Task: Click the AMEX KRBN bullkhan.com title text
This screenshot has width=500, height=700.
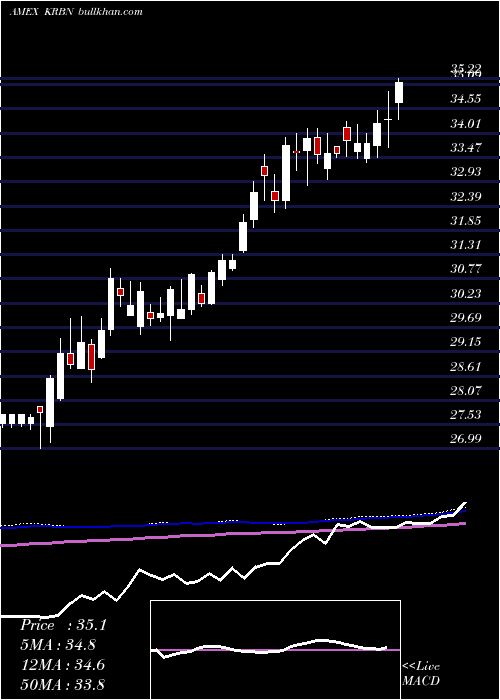Action: 76,12
